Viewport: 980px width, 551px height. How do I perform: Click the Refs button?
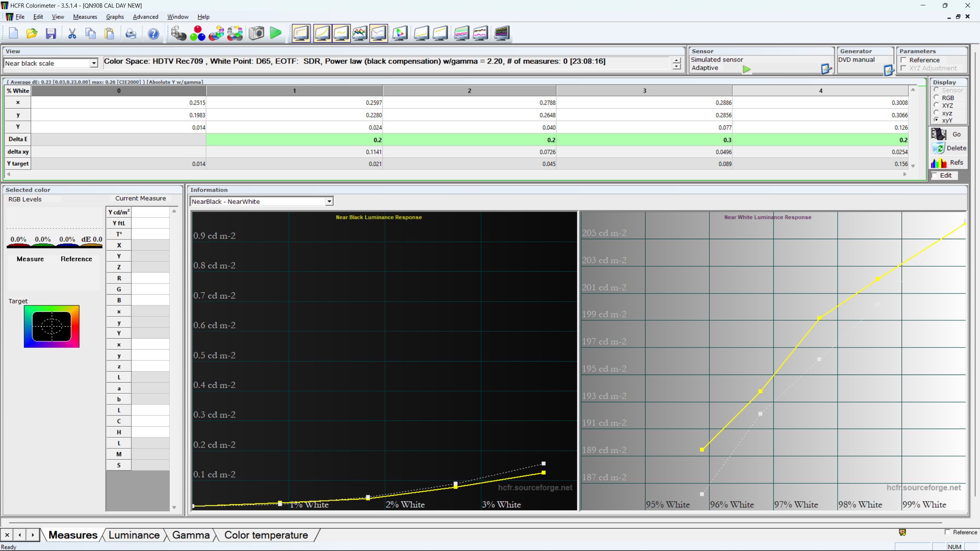tap(949, 163)
